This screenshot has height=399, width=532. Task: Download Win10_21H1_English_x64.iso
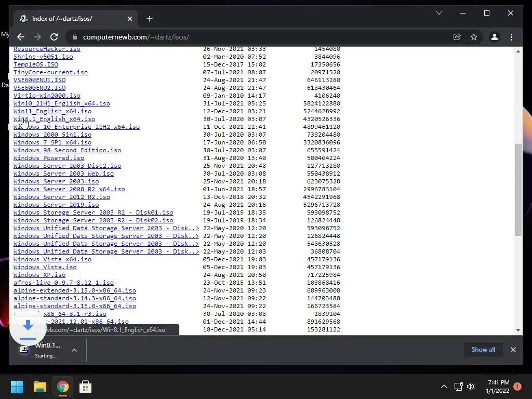coord(62,103)
